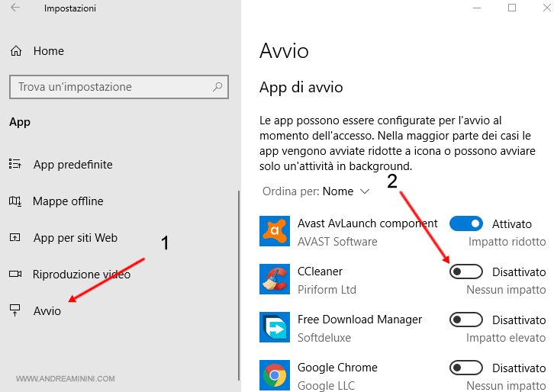
Task: Click the Attivato status label
Action: 512,224
